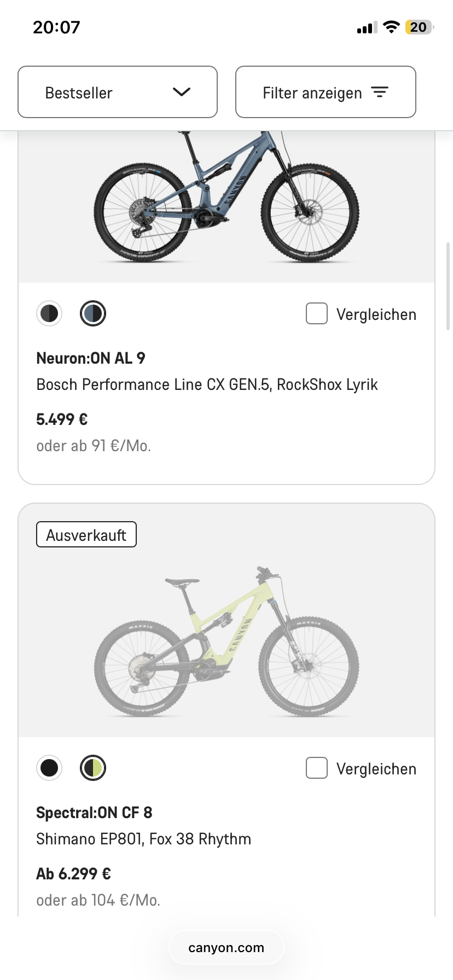Check Vergleichen for Neuron:ON AL 9
Image resolution: width=453 pixels, height=980 pixels.
pyautogui.click(x=317, y=314)
